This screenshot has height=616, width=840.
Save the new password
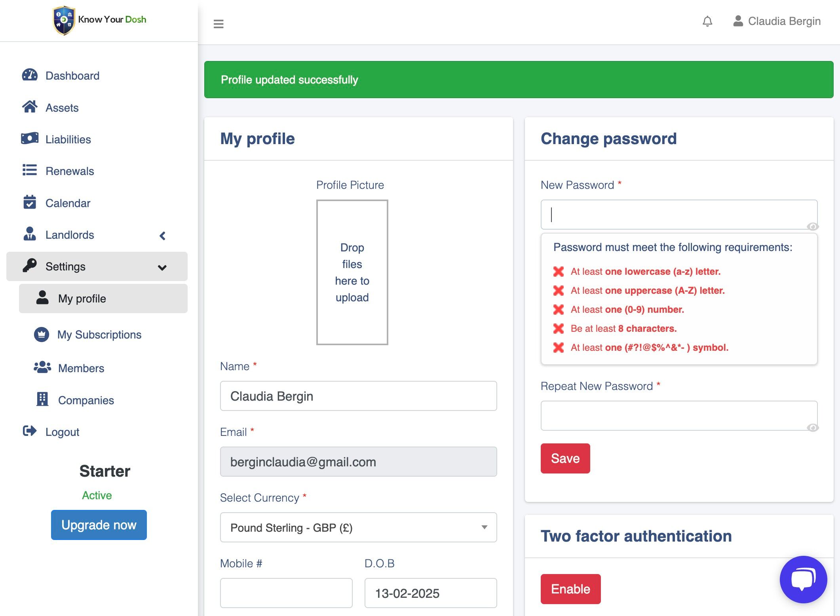565,458
